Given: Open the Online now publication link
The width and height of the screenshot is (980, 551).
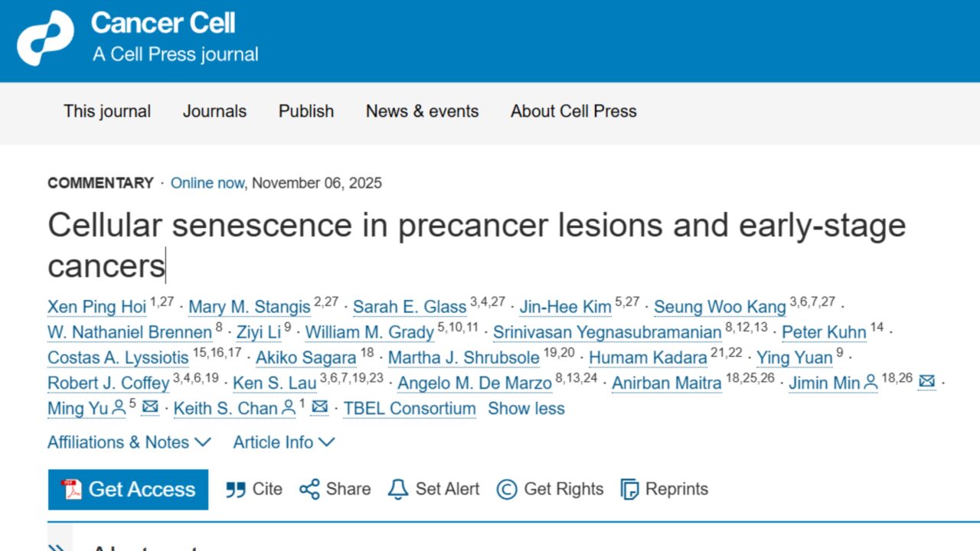Looking at the screenshot, I should [207, 183].
